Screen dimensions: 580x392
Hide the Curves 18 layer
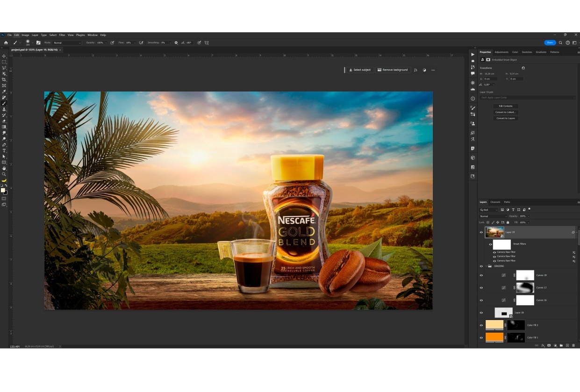click(481, 275)
